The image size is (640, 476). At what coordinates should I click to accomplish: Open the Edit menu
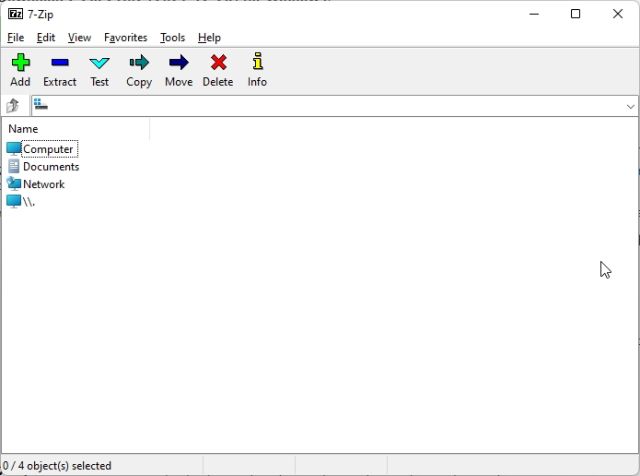click(x=46, y=38)
